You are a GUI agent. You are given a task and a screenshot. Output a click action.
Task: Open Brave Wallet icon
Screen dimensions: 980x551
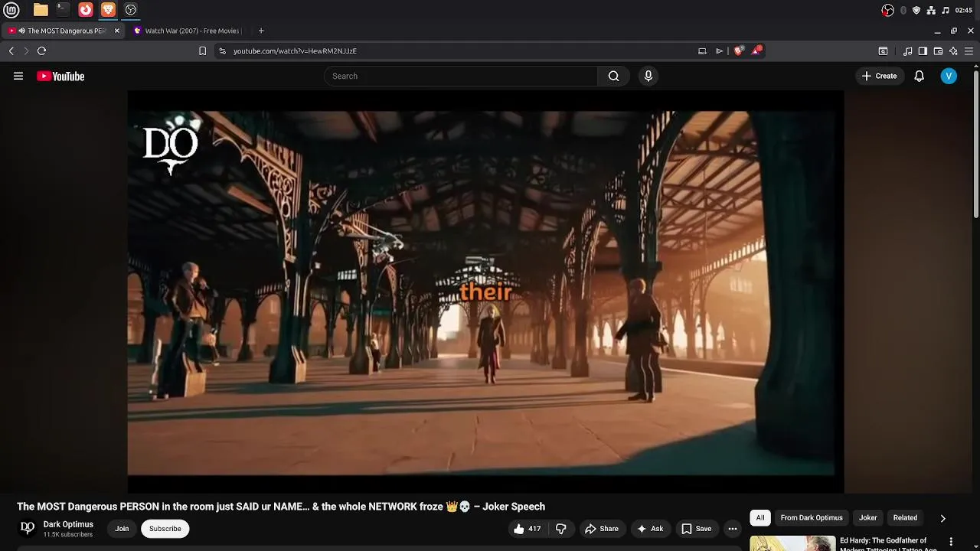click(x=938, y=51)
